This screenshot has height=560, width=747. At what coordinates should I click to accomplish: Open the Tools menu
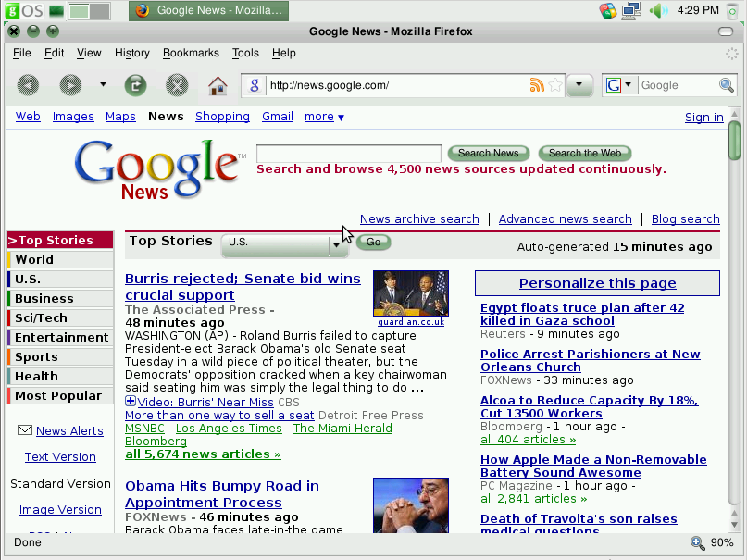click(245, 53)
